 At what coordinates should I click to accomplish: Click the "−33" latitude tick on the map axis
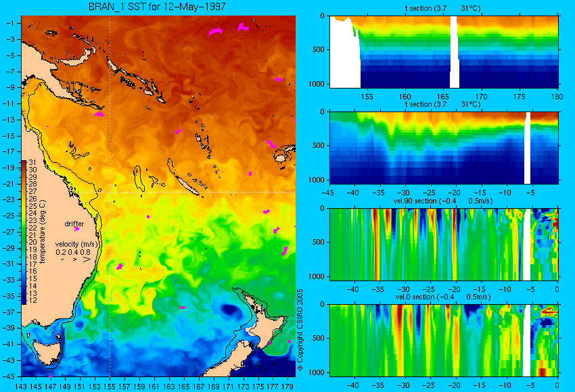click(9, 280)
